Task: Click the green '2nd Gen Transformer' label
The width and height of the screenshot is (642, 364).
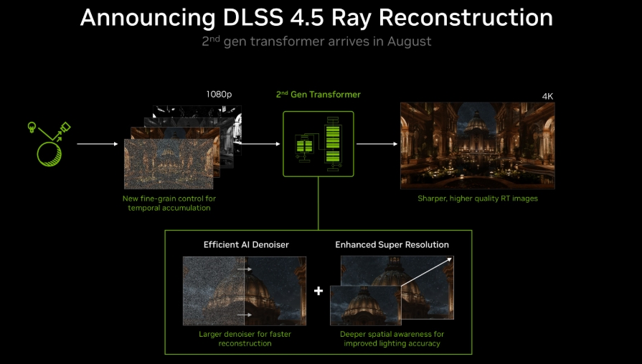Action: pos(318,95)
